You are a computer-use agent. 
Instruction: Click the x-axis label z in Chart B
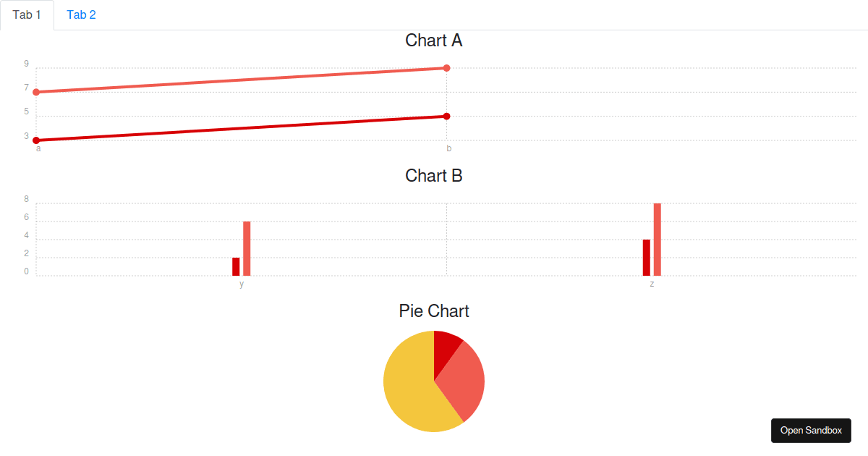652,284
